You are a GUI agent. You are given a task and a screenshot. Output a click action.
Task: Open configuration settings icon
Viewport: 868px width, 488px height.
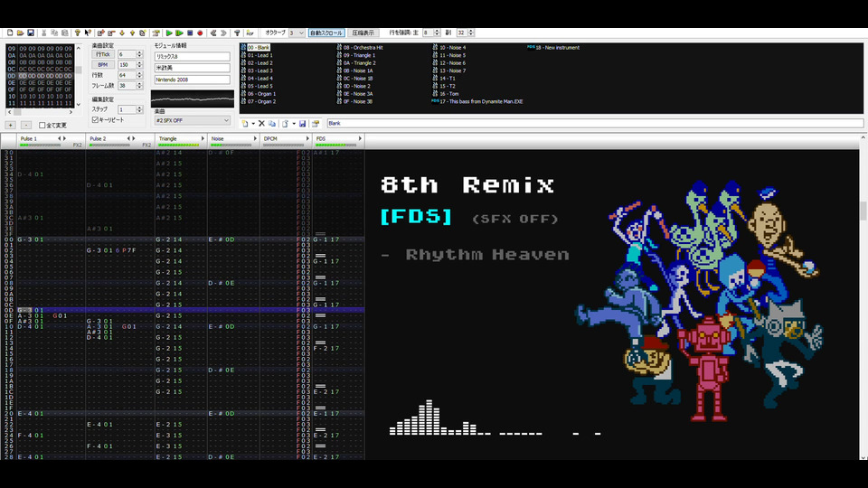pyautogui.click(x=237, y=33)
